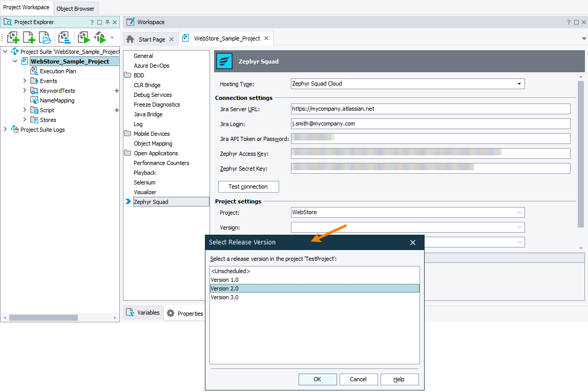Select the Add New Item to Project icon
Screen dimensions: 588x392
coord(13,37)
